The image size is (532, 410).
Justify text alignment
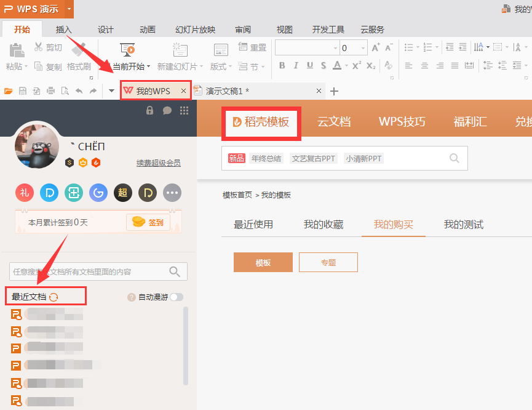pos(455,65)
